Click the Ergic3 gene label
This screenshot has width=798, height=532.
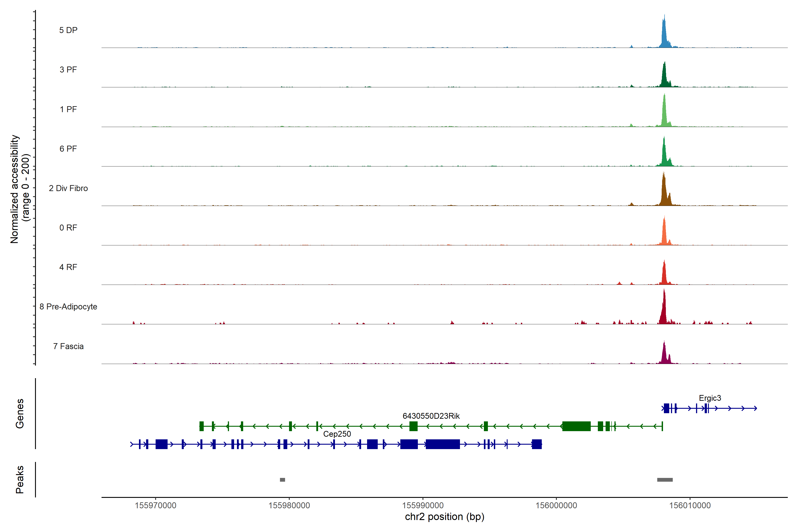click(710, 398)
